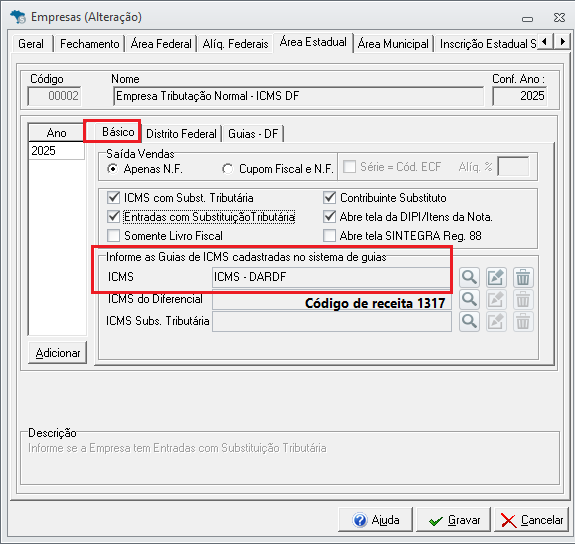The width and height of the screenshot is (575, 544).
Task: Tick Abre tela SINTEGRA Reg. 88
Action: (x=329, y=236)
